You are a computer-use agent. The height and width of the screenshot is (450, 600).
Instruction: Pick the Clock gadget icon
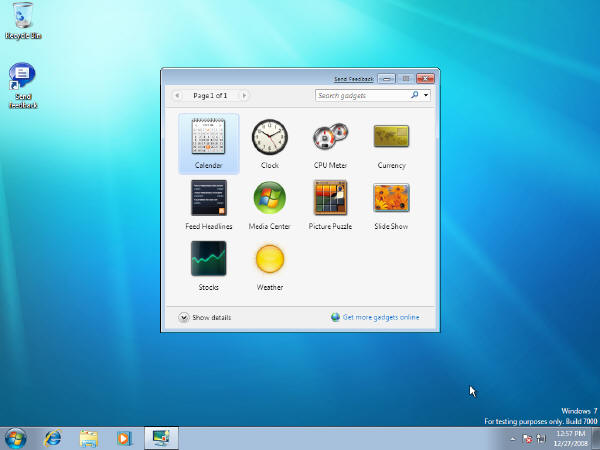269,137
